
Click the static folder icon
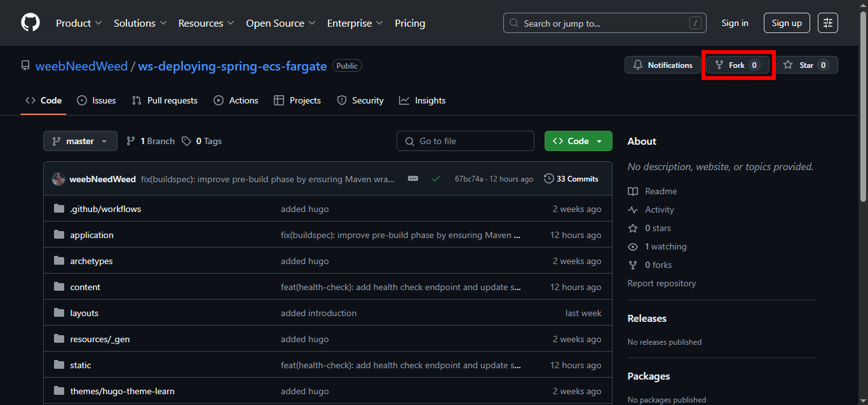[59, 365]
